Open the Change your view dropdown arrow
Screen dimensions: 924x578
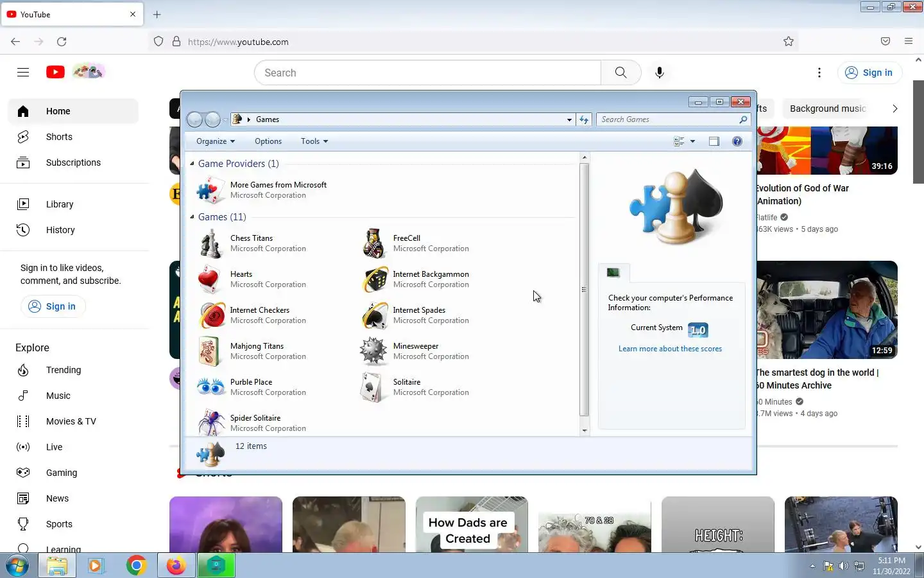tap(692, 141)
